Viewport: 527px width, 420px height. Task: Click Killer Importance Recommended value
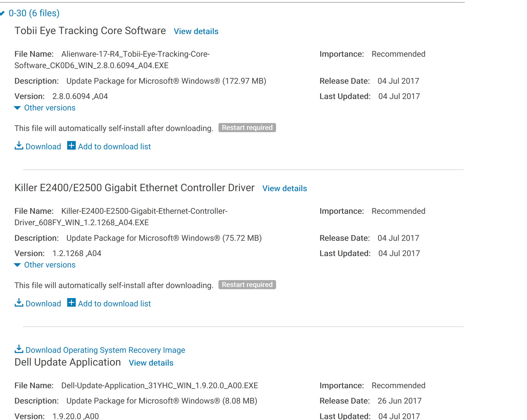[x=398, y=211]
